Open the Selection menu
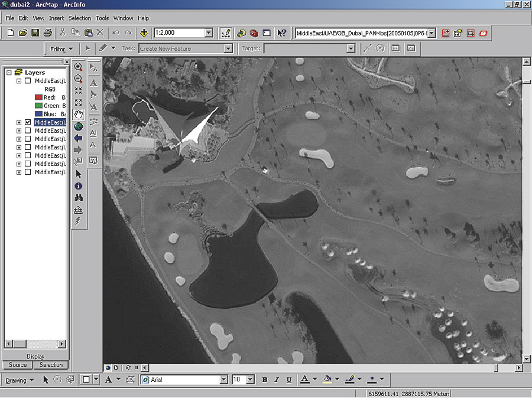 click(x=80, y=18)
